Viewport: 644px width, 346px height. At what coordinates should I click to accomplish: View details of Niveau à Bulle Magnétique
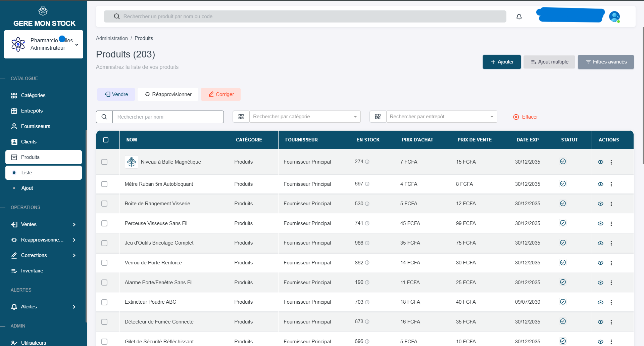click(x=600, y=162)
